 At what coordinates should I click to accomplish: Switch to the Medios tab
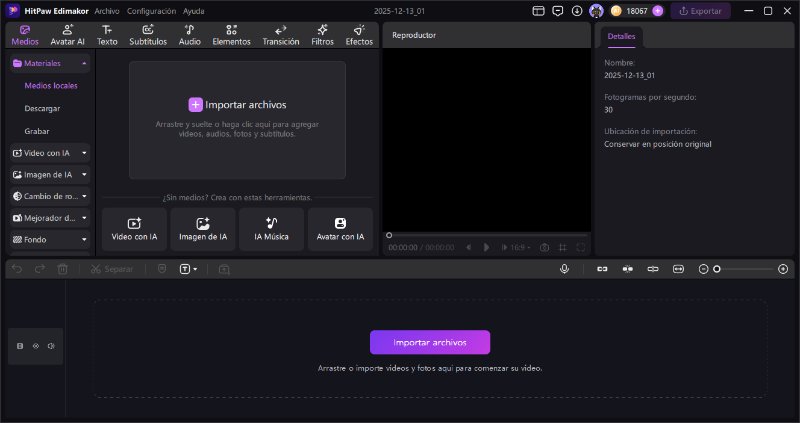[25, 35]
